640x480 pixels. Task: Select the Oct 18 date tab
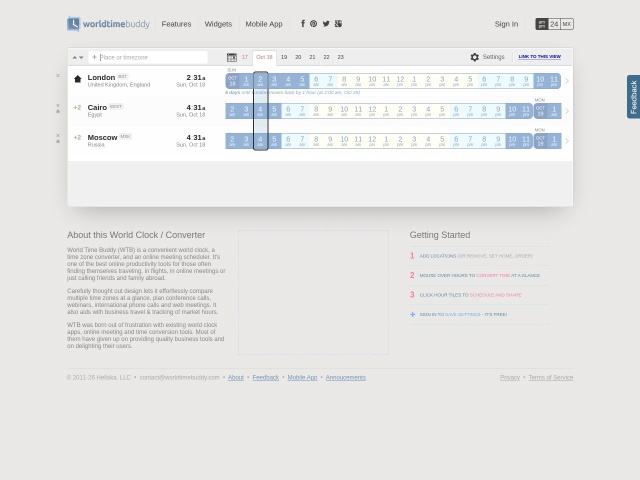[264, 58]
